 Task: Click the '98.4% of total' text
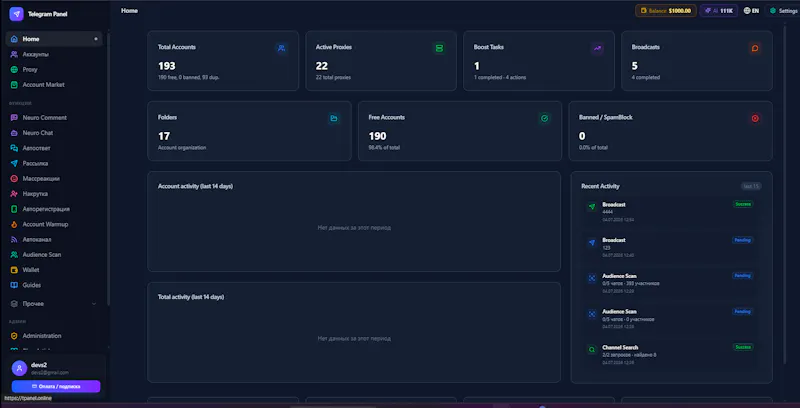(x=384, y=147)
